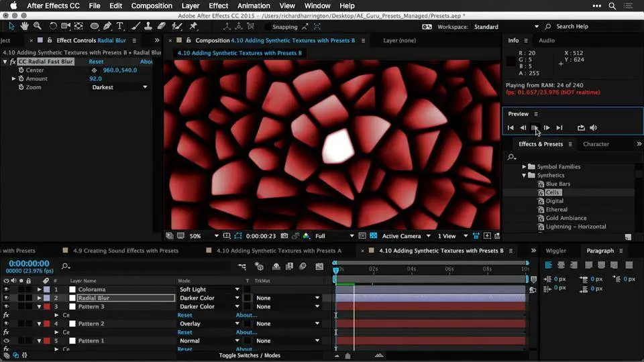Mute audio in the Preview panel
The image size is (644, 362).
pos(594,127)
